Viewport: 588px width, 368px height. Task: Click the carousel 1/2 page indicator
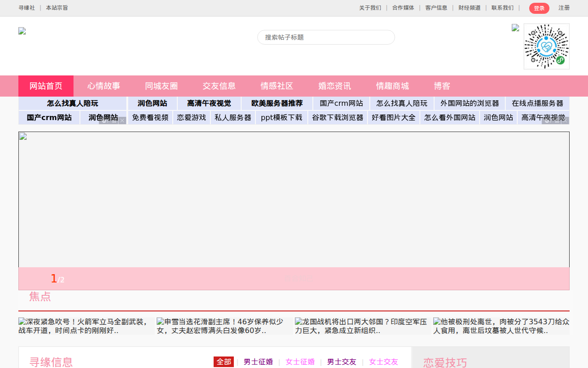click(57, 278)
